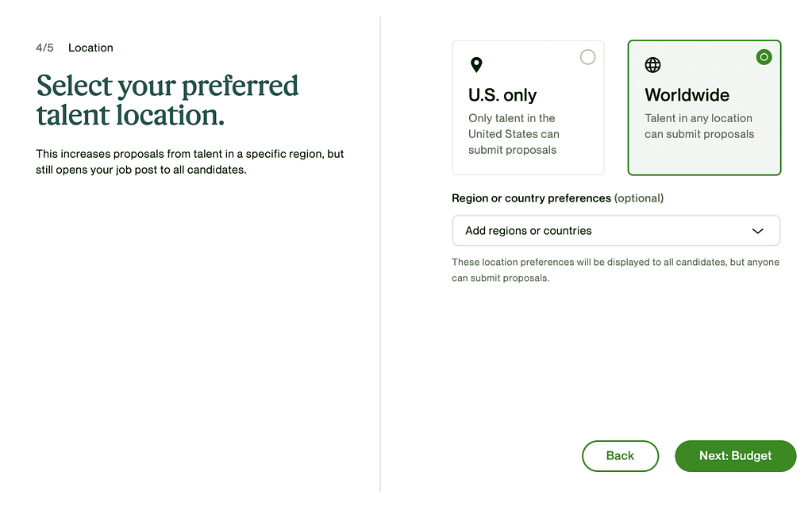Click the map pin icon on U.S. only card
Viewport: 812px width, 510px height.
click(x=476, y=65)
